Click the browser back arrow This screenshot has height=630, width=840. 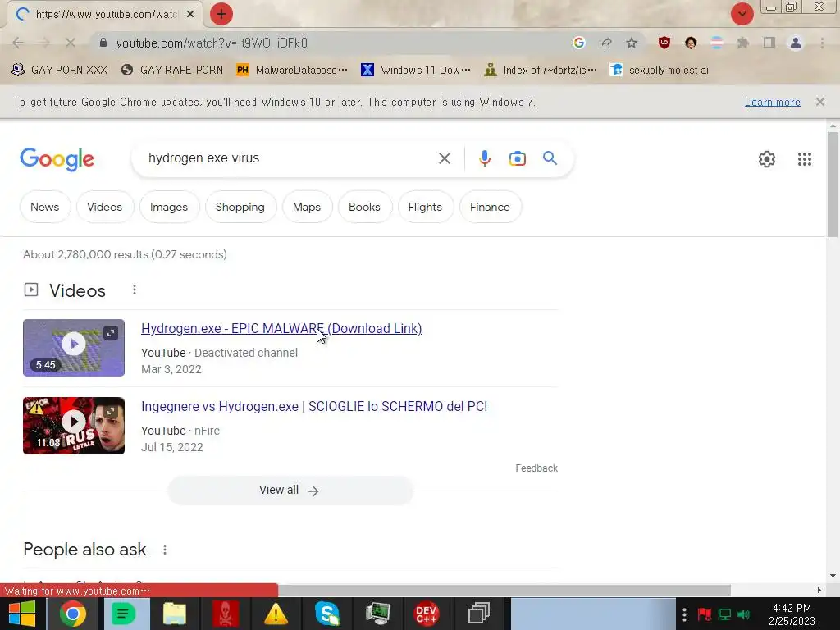(18, 43)
